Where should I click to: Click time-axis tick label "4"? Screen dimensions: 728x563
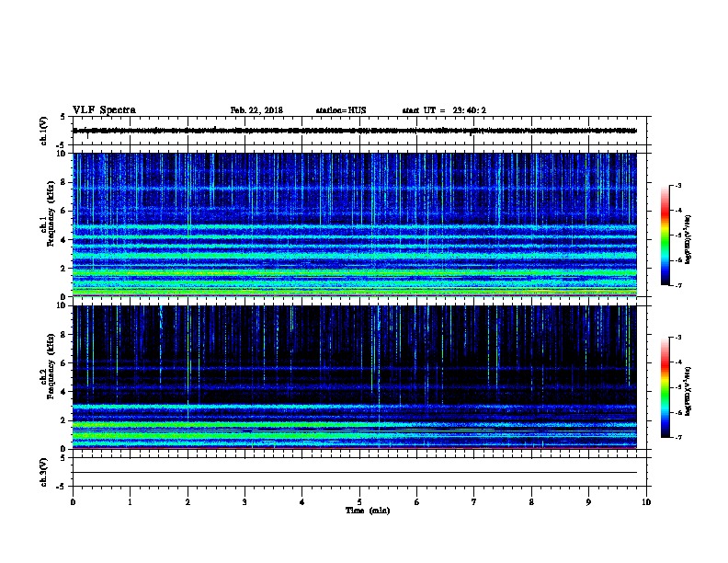(302, 502)
